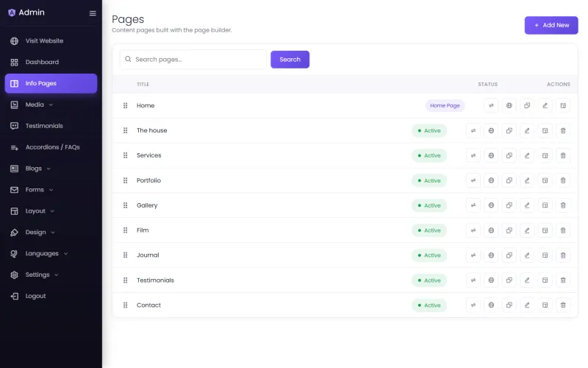Collapse sidebar with the hamburger menu icon
Screen dimensions: 588x368
click(x=93, y=13)
